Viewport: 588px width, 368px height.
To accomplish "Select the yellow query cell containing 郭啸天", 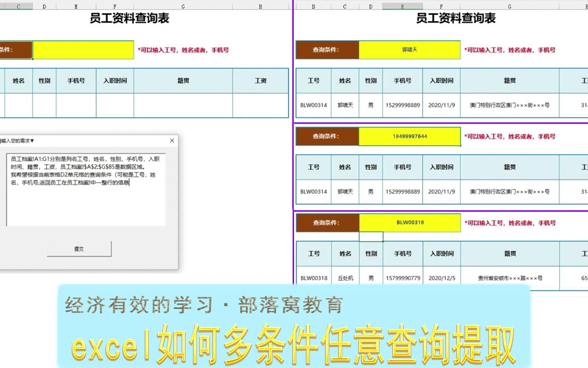I will (409, 50).
